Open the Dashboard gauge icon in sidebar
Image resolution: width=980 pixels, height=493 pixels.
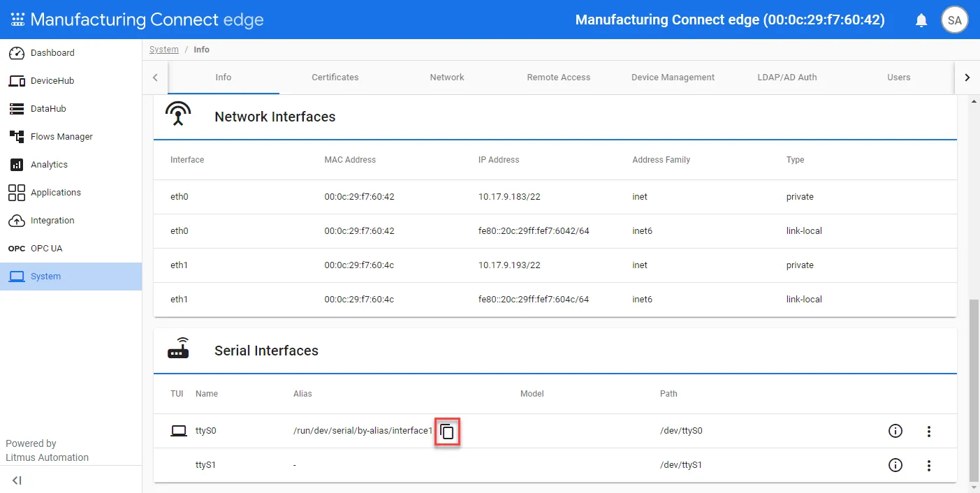pos(17,53)
